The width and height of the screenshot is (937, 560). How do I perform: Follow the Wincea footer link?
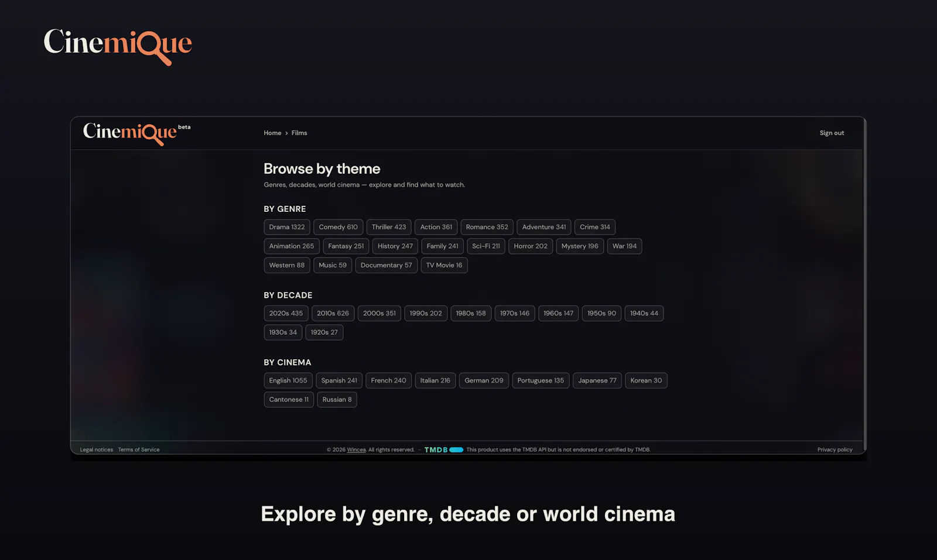pyautogui.click(x=356, y=450)
